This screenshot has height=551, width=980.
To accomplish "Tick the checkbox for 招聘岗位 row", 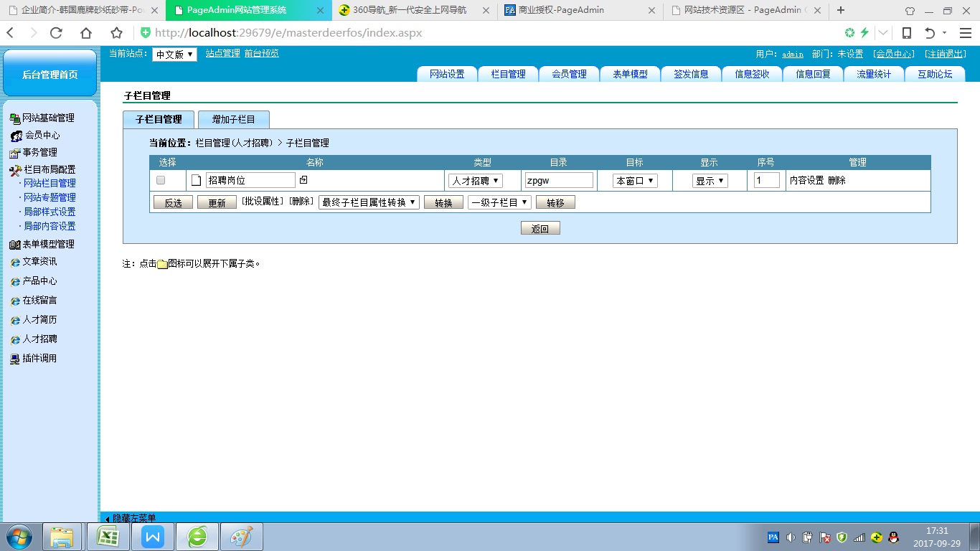I will [161, 180].
